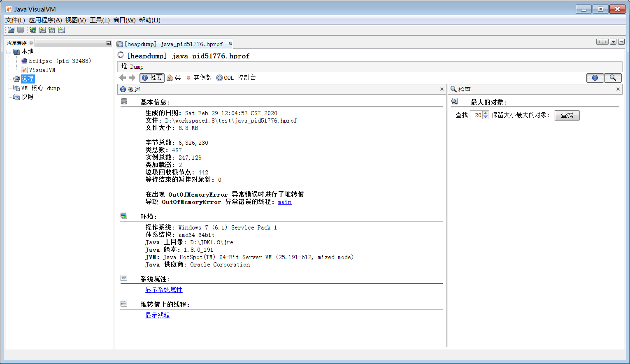
Task: Switch to the 实例数 instances view
Action: click(199, 78)
